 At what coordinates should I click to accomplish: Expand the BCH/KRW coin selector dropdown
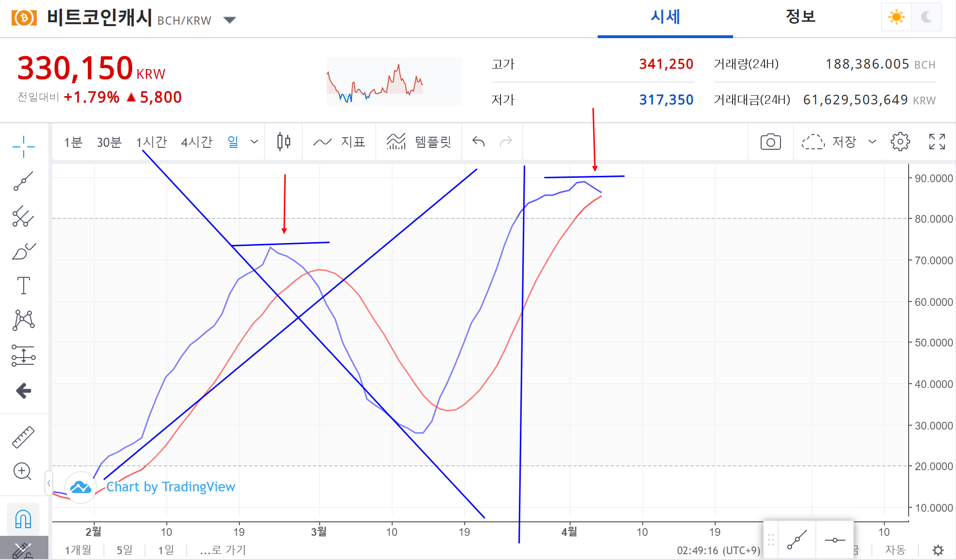click(230, 20)
